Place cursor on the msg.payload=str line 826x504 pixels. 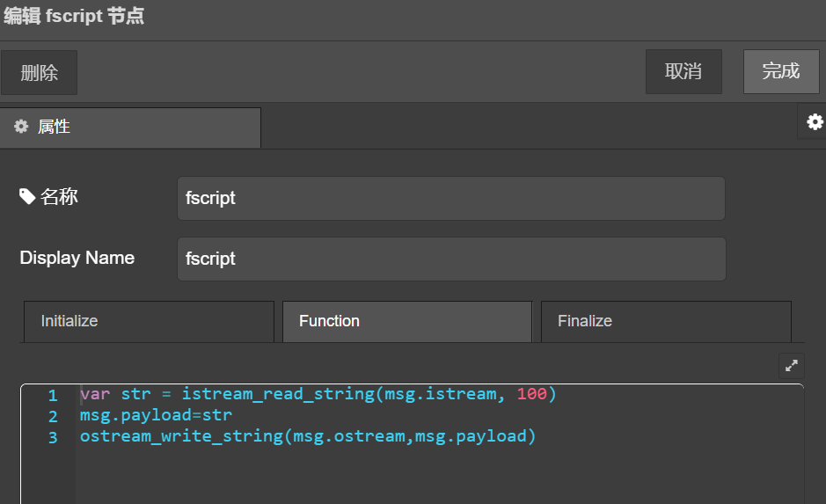pos(156,415)
